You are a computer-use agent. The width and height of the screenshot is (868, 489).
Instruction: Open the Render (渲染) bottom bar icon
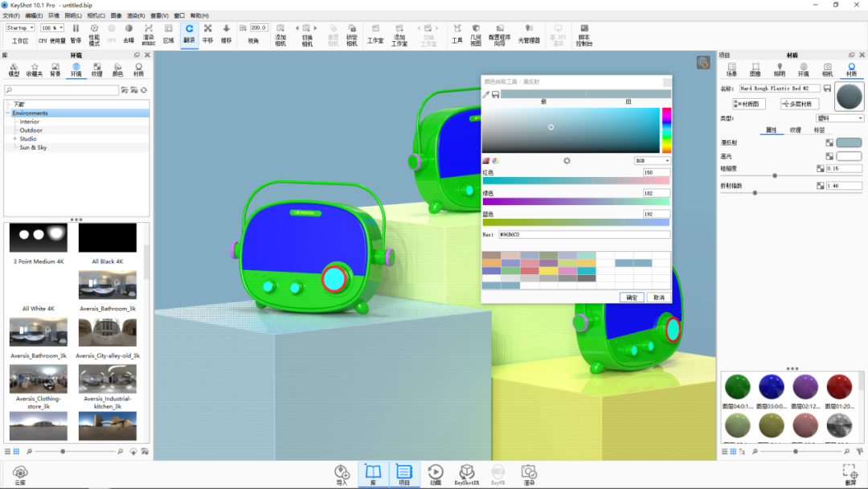[529, 475]
